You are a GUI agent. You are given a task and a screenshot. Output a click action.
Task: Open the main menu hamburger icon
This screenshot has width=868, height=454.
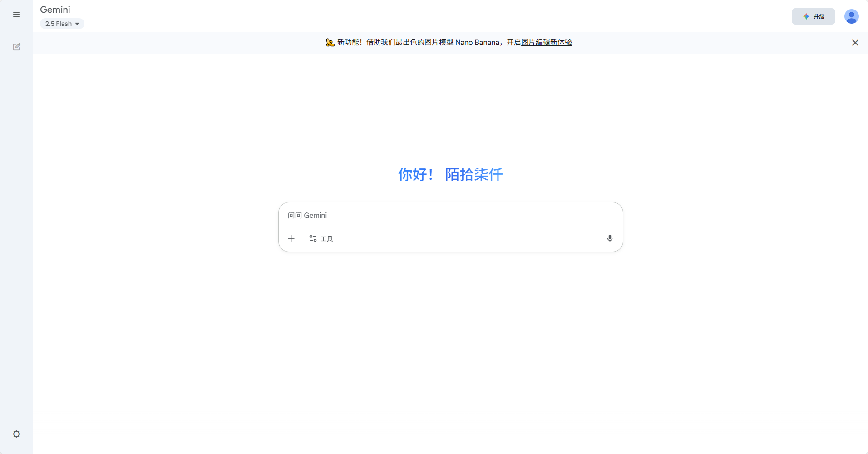(16, 15)
